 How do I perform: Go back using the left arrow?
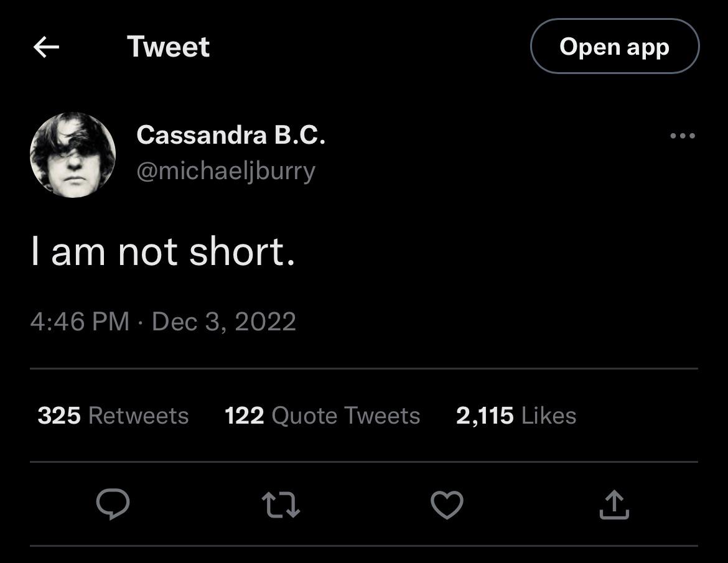pos(46,47)
